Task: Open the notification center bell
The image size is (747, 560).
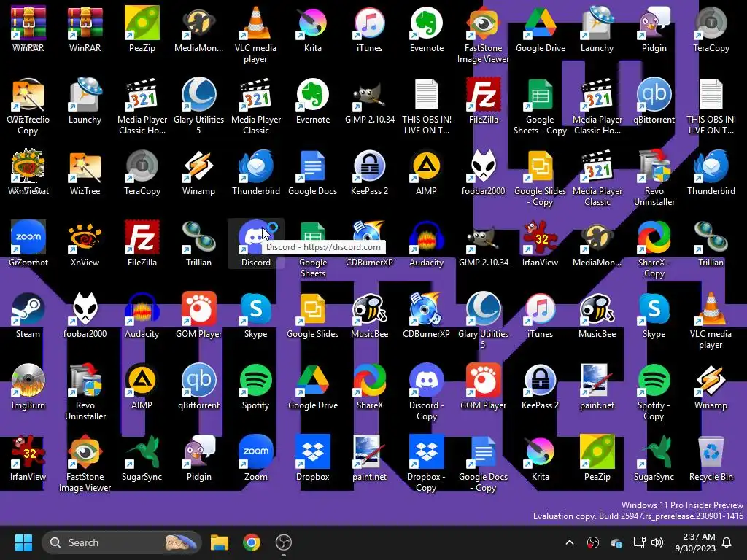Action: click(x=727, y=542)
